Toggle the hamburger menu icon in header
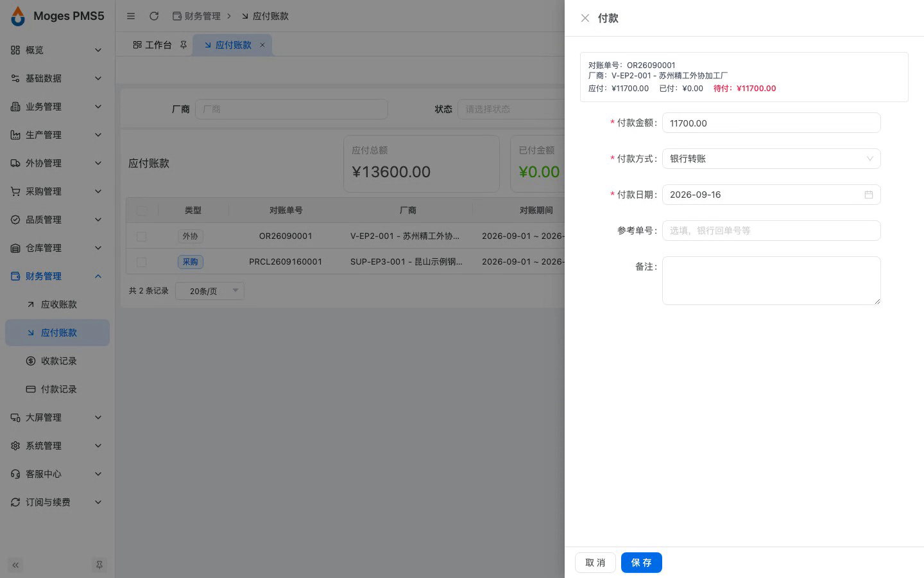Image resolution: width=924 pixels, height=578 pixels. (131, 16)
